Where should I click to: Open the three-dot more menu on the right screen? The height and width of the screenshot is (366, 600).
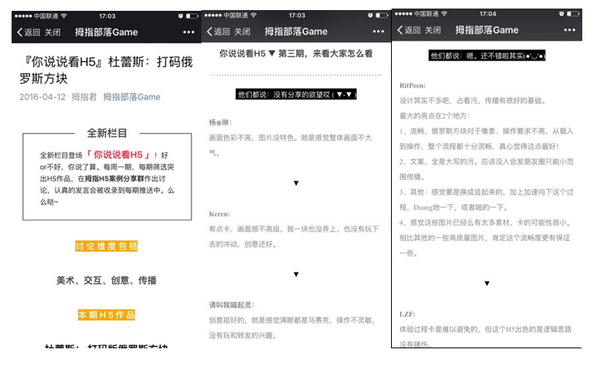pos(569,30)
